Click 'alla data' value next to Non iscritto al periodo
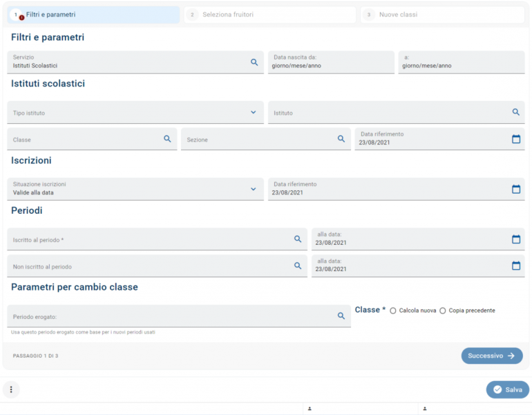 click(x=331, y=269)
